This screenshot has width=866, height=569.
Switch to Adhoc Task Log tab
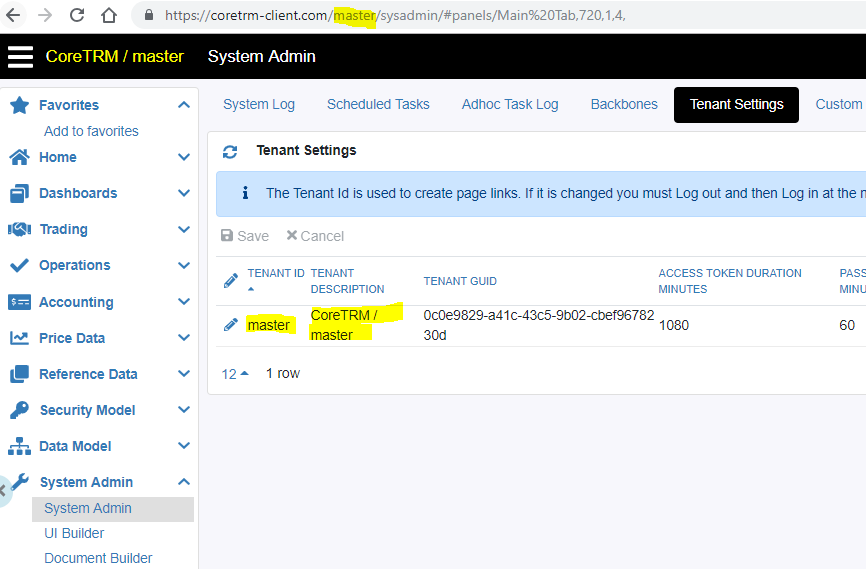[x=510, y=104]
